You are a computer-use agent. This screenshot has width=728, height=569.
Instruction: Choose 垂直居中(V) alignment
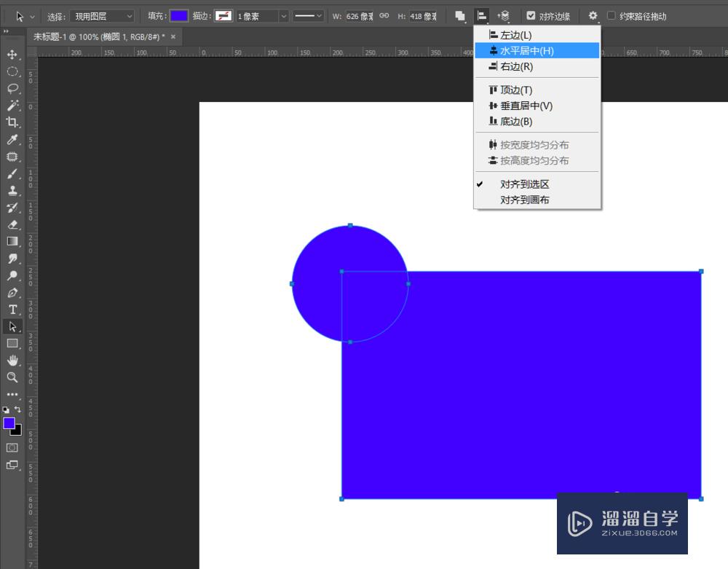537,106
